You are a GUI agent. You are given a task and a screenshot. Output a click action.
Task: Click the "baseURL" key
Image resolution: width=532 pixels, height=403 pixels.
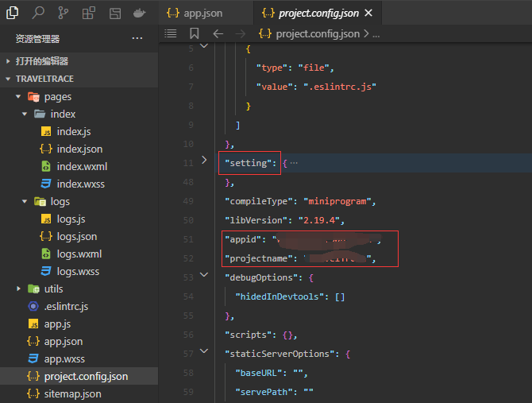click(259, 373)
